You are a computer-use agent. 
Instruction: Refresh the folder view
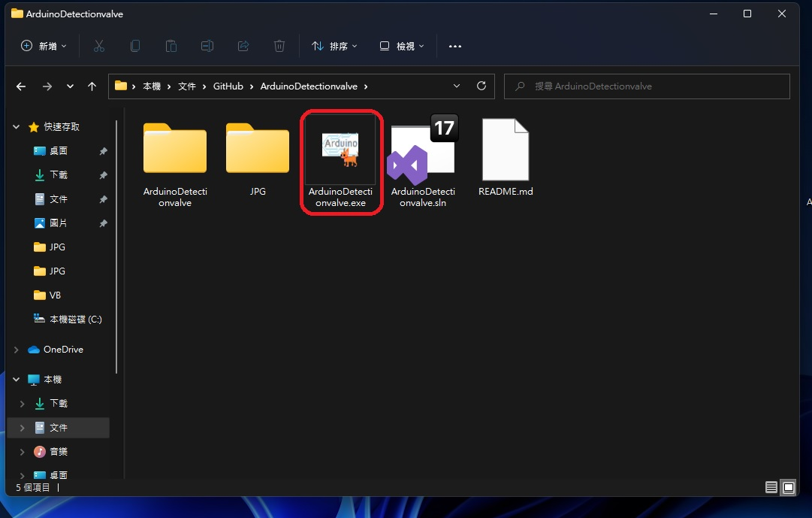tap(481, 86)
